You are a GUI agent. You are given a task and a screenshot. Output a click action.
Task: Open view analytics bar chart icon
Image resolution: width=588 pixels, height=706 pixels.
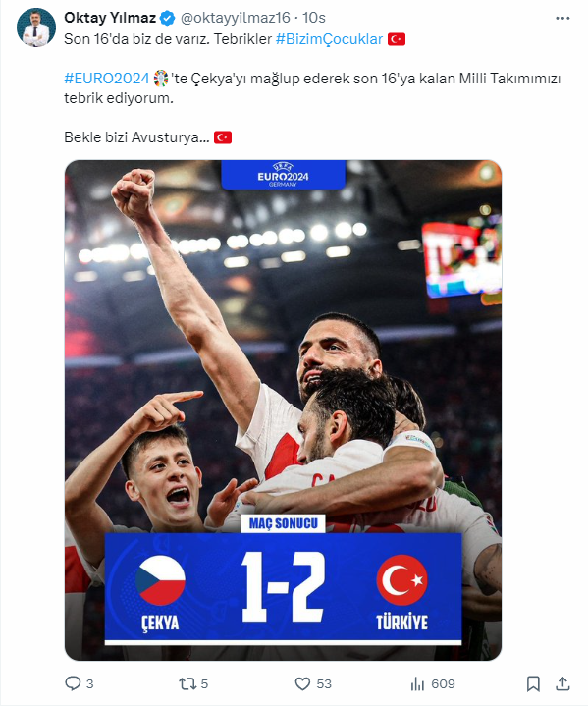point(417,684)
